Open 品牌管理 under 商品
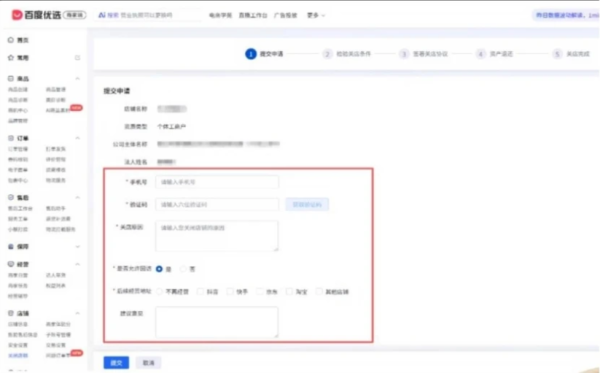Viewport: 600px width, 373px height. tap(18, 121)
